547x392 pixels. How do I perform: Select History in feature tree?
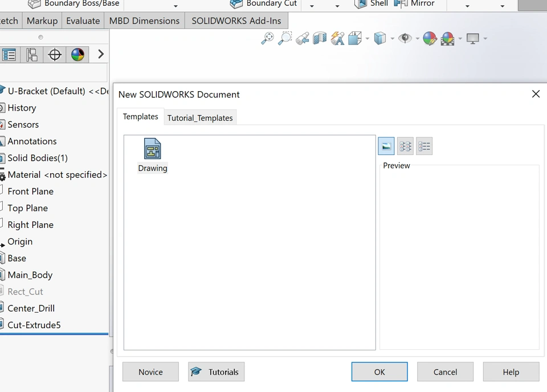(x=18, y=108)
